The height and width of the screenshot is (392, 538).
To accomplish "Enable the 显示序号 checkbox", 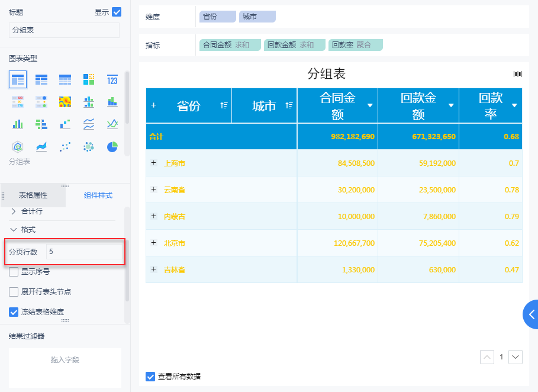I will click(14, 272).
